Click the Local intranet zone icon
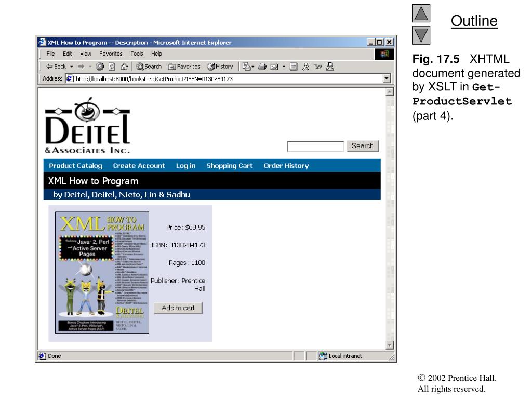This screenshot has width=532, height=399. pos(323,355)
